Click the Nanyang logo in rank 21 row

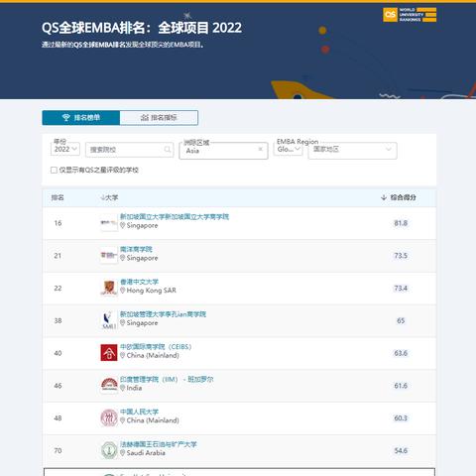point(109,256)
